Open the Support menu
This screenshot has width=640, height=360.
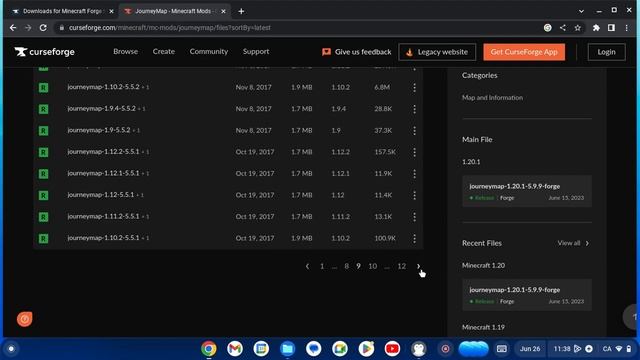tap(256, 51)
